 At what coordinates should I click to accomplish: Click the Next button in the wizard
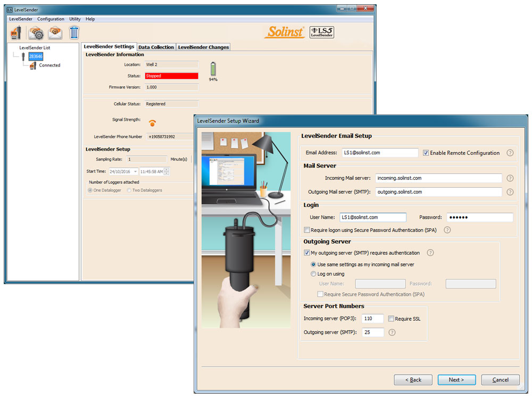[456, 379]
